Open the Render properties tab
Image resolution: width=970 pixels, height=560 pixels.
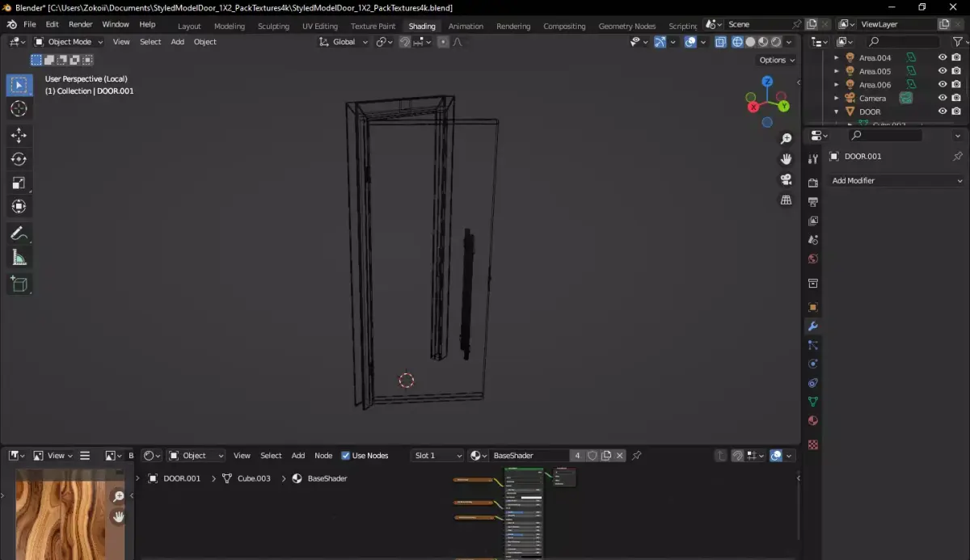tap(813, 183)
